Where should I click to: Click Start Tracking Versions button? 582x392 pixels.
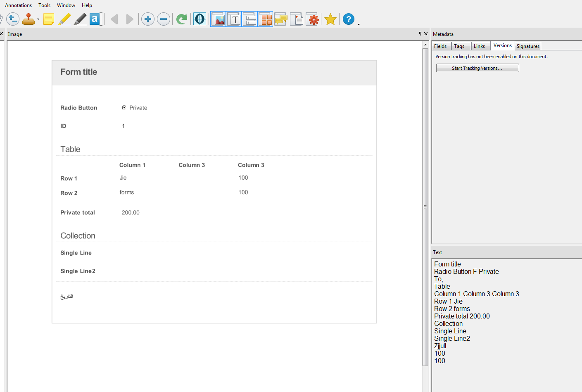click(477, 68)
